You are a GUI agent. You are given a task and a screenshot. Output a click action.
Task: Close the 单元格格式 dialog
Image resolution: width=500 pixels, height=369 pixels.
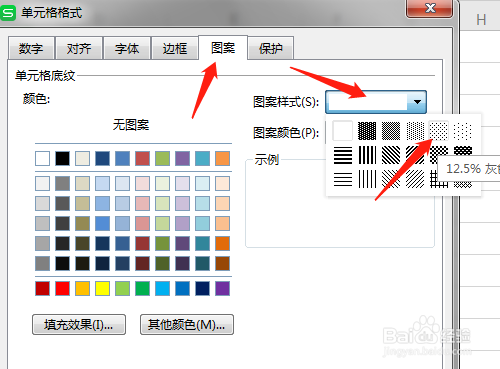point(430,8)
